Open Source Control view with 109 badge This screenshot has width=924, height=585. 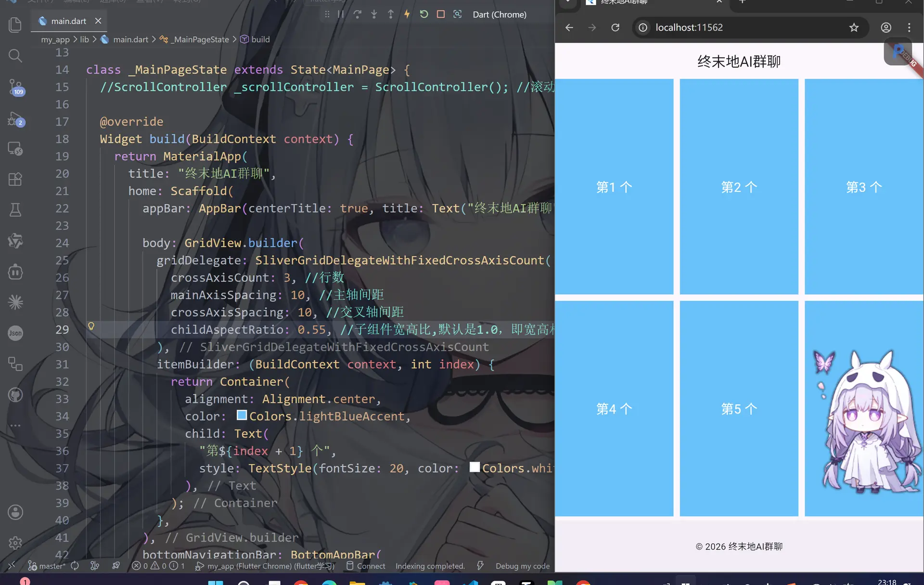[x=15, y=87]
